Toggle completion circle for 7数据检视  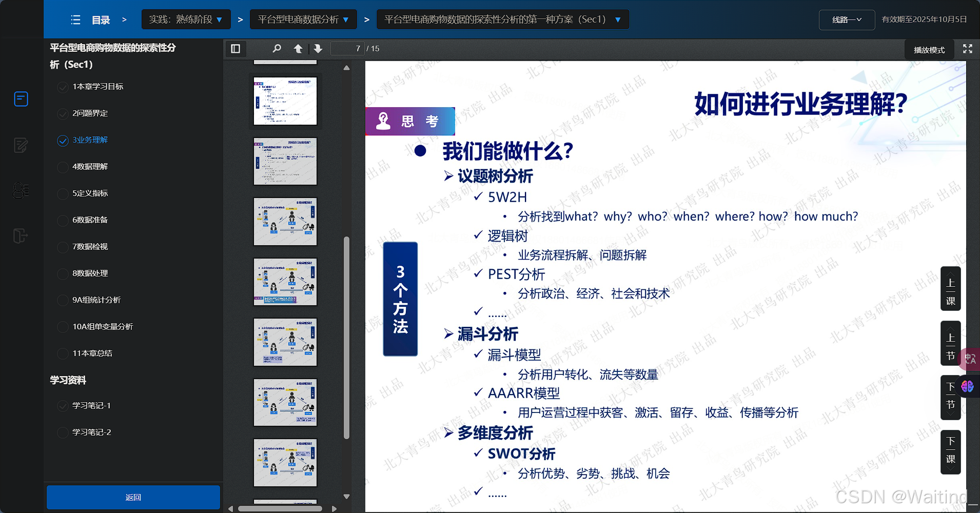click(63, 247)
